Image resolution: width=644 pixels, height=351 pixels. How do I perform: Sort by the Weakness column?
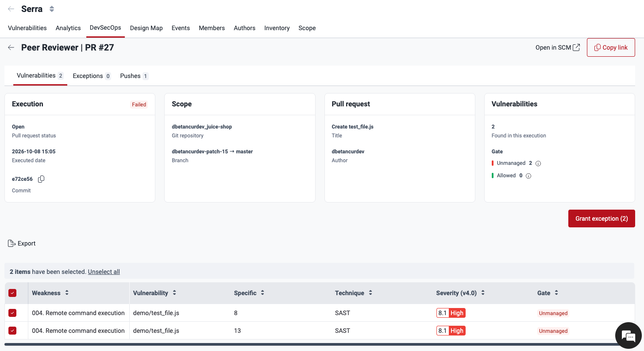67,293
